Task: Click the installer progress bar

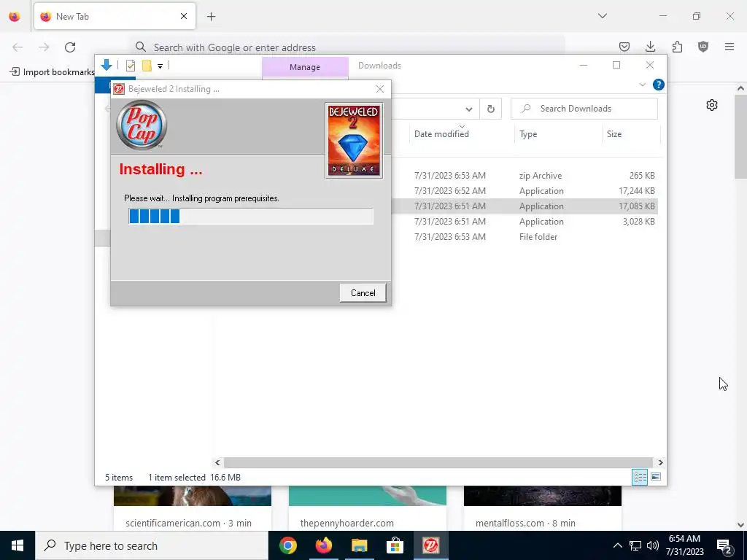Action: tap(251, 216)
